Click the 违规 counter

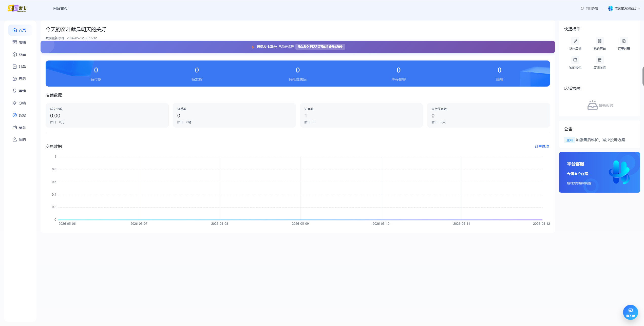pos(499,74)
